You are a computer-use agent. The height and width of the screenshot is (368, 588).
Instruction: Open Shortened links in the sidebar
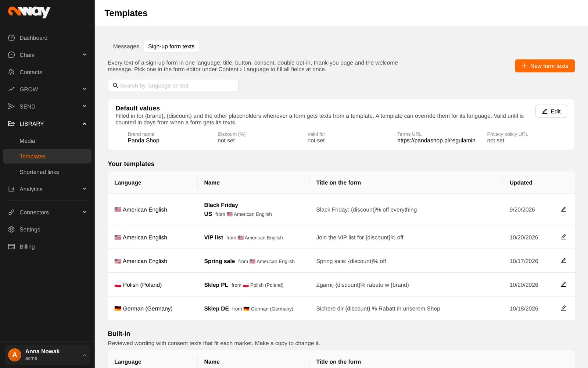pos(47,172)
